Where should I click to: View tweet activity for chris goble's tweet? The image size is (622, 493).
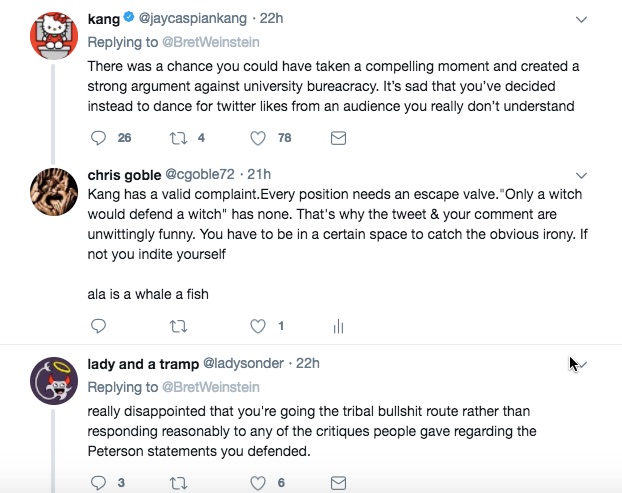(338, 326)
